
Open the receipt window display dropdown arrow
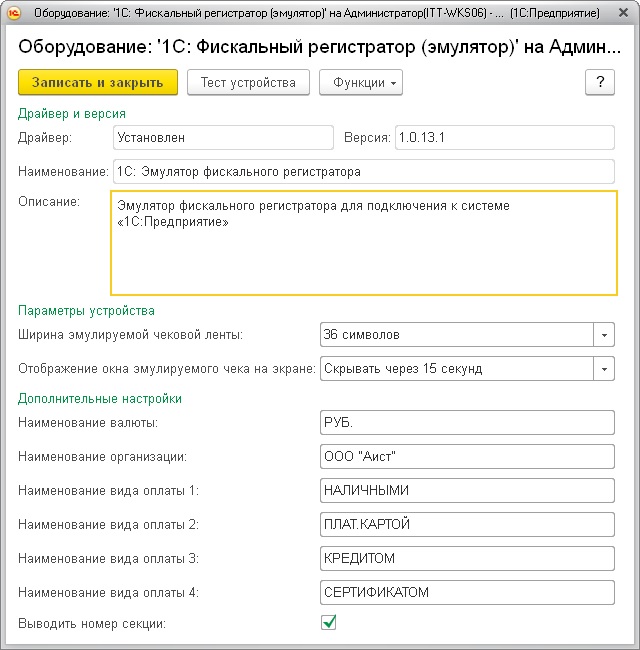[603, 368]
